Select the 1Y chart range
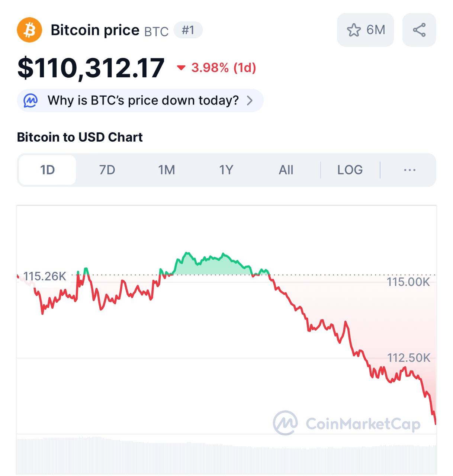The width and height of the screenshot is (453, 476). coord(226,170)
